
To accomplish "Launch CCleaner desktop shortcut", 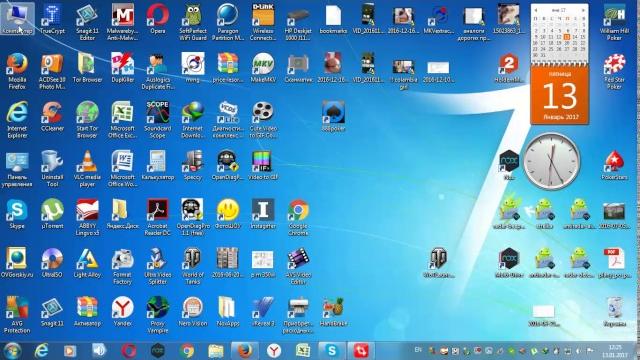I will [52, 117].
